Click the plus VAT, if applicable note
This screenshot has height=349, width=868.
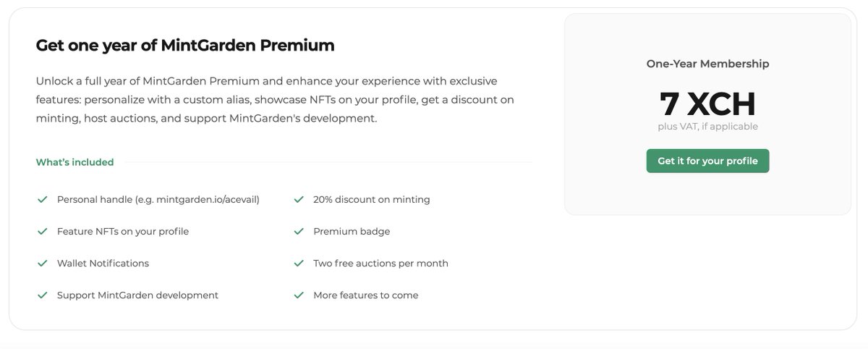pyautogui.click(x=707, y=127)
